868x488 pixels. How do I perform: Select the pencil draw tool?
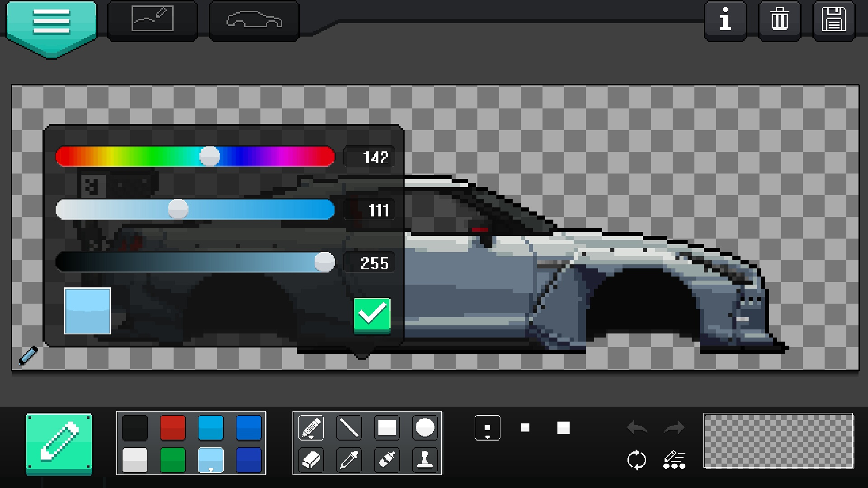[x=311, y=427]
